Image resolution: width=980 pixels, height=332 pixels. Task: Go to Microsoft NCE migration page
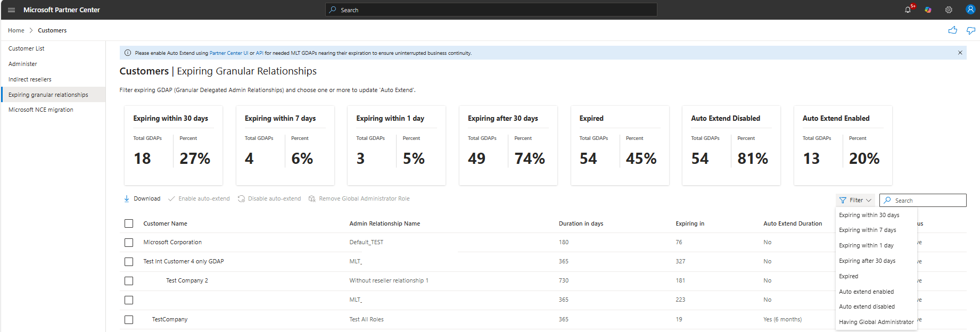(41, 110)
